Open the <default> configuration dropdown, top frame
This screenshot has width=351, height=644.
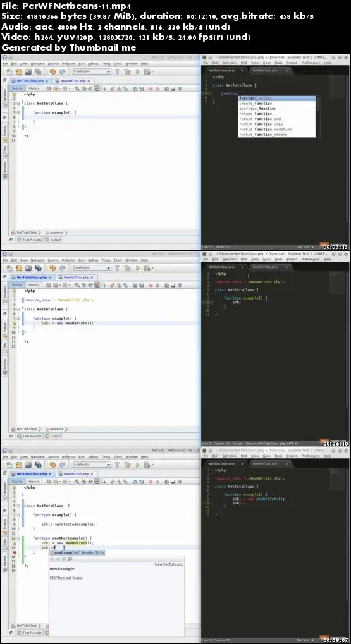click(x=92, y=72)
